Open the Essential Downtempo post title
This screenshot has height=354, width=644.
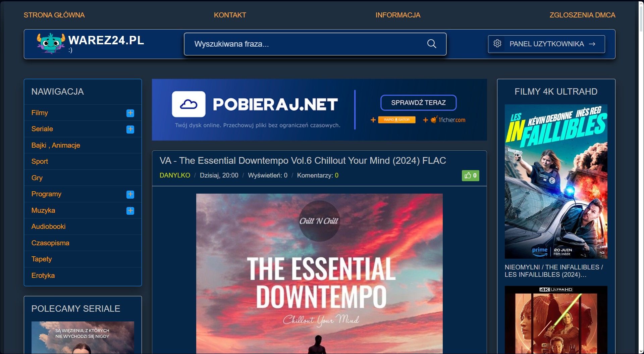pyautogui.click(x=303, y=161)
